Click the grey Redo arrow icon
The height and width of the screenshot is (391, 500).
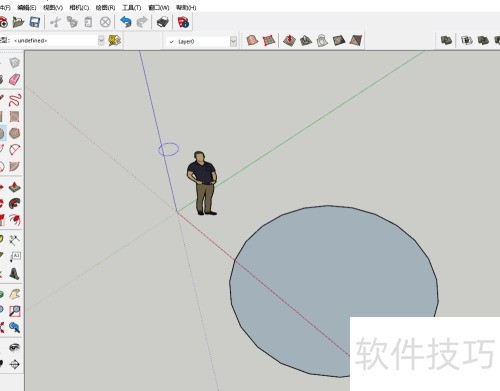[x=142, y=22]
